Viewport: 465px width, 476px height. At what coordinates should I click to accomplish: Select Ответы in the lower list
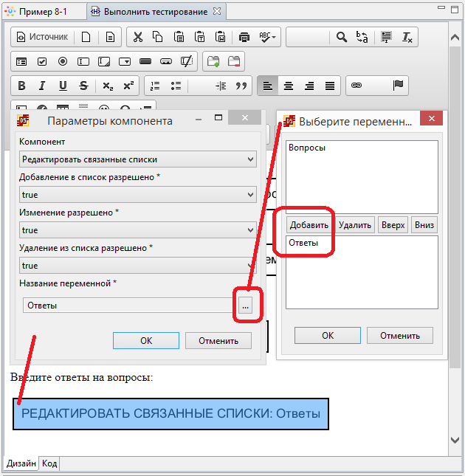[303, 243]
